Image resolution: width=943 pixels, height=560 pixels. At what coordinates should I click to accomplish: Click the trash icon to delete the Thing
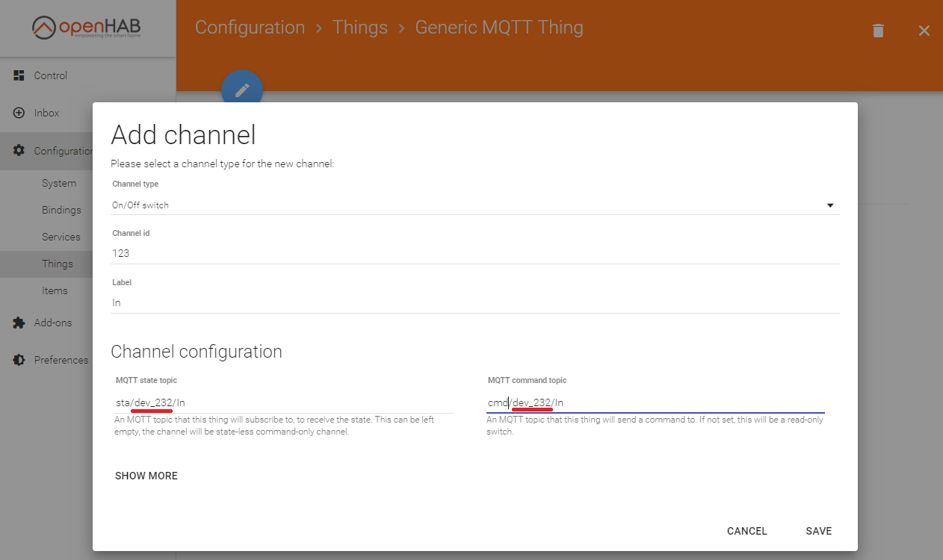(x=877, y=31)
